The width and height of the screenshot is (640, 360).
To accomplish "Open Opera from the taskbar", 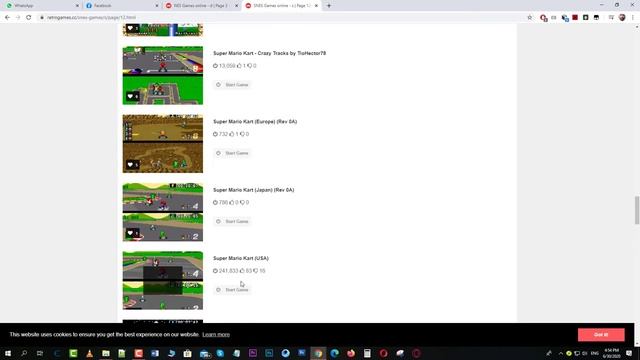I will tap(383, 353).
